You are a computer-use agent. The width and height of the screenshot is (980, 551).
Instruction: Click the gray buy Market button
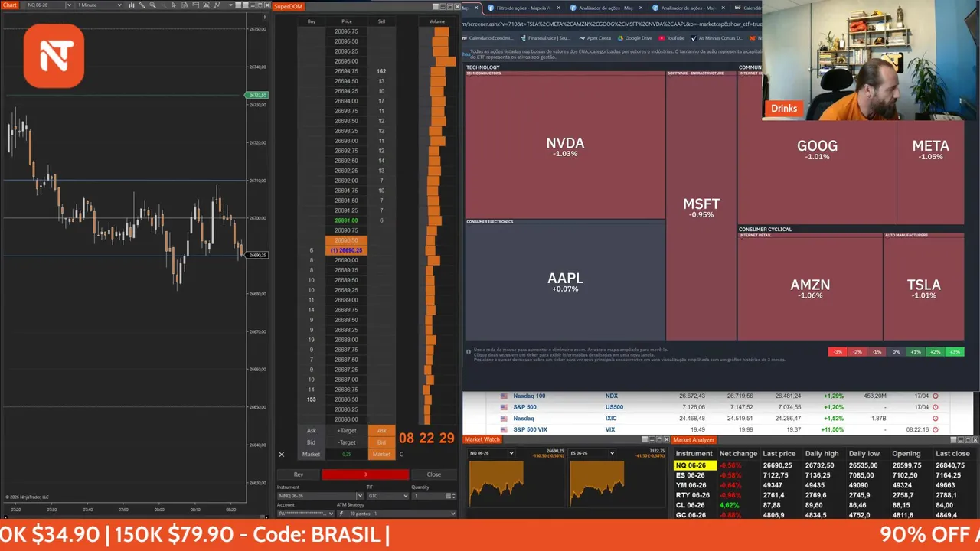pos(311,455)
